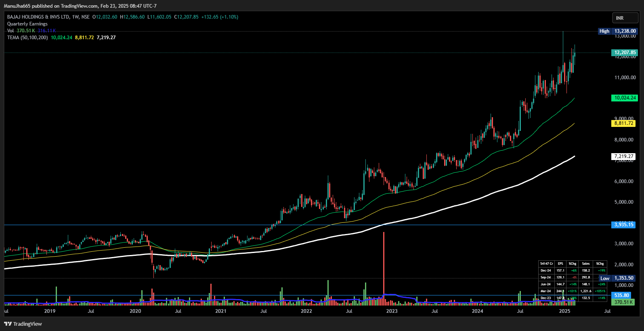
Task: Click the TradingView logo in the footer
Action: tap(23, 324)
